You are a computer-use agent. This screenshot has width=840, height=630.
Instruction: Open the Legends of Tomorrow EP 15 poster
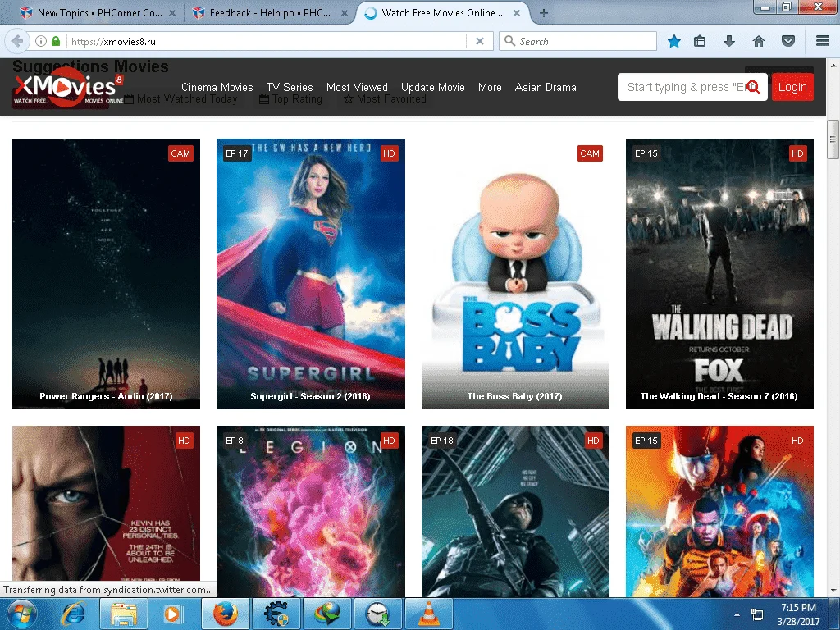(x=719, y=511)
